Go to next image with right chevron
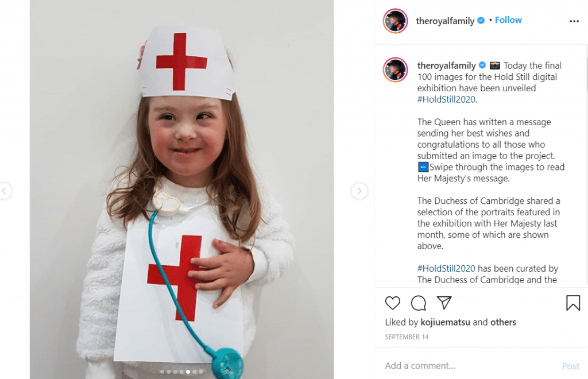 [359, 191]
